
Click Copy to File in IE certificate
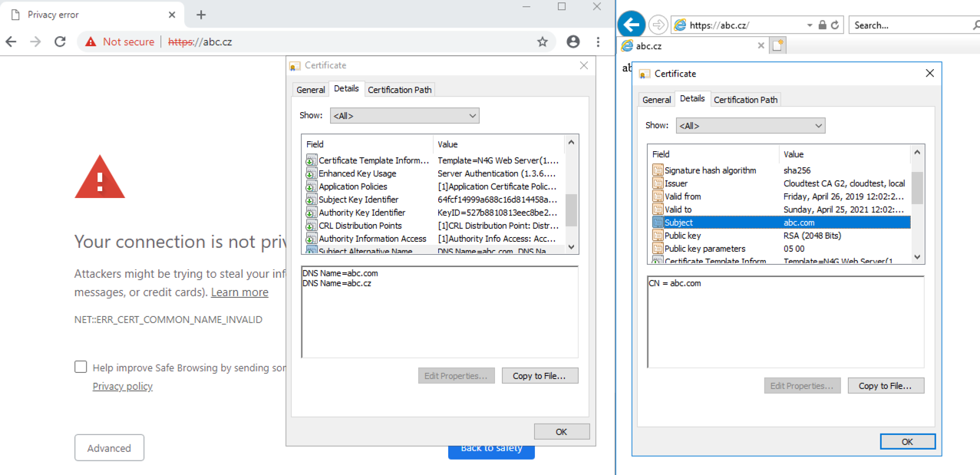(886, 386)
